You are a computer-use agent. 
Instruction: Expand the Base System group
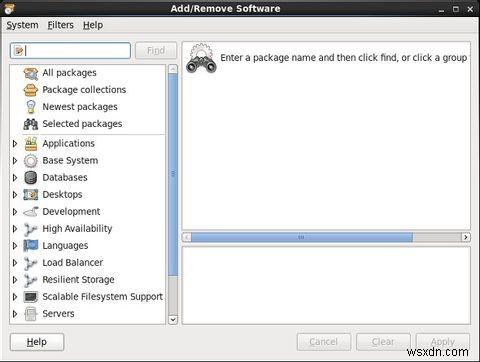(x=15, y=161)
